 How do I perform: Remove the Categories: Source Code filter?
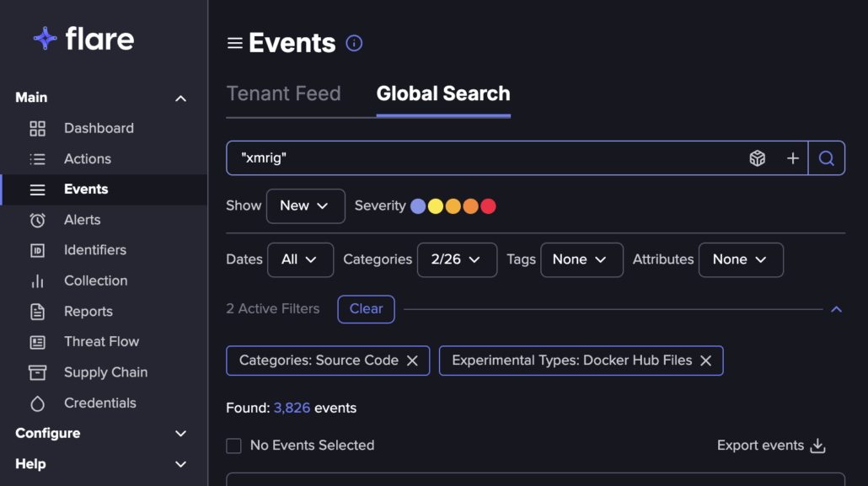pos(412,360)
